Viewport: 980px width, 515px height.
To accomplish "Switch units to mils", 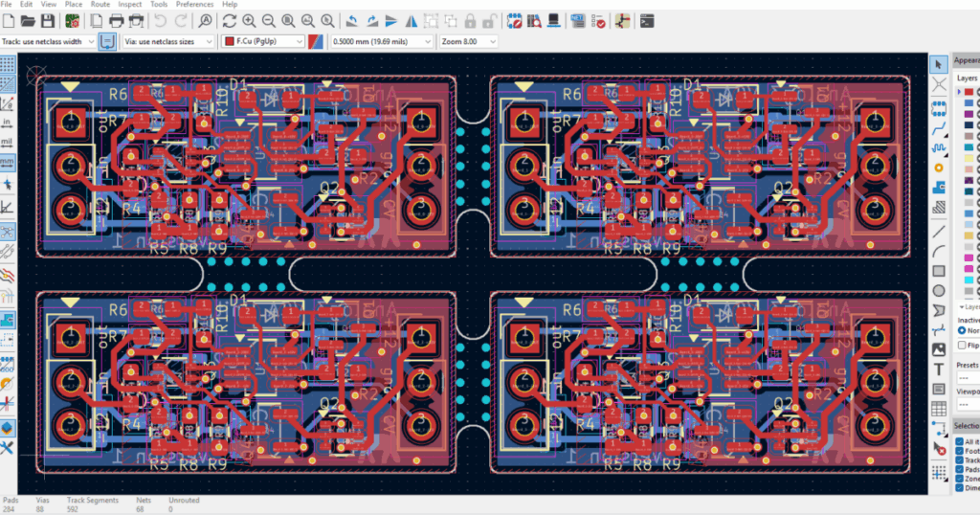I will [x=8, y=143].
